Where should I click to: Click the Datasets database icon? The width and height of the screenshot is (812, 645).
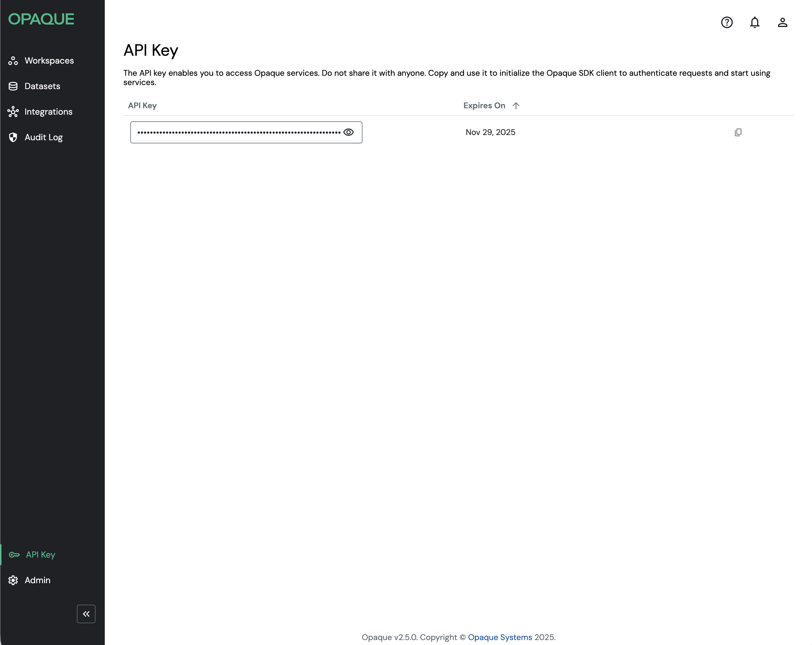tap(13, 86)
